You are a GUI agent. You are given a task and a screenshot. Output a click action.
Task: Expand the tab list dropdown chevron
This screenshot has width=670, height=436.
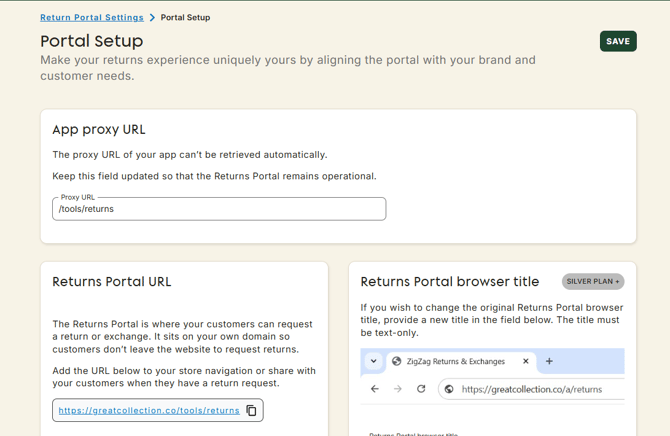[373, 361]
